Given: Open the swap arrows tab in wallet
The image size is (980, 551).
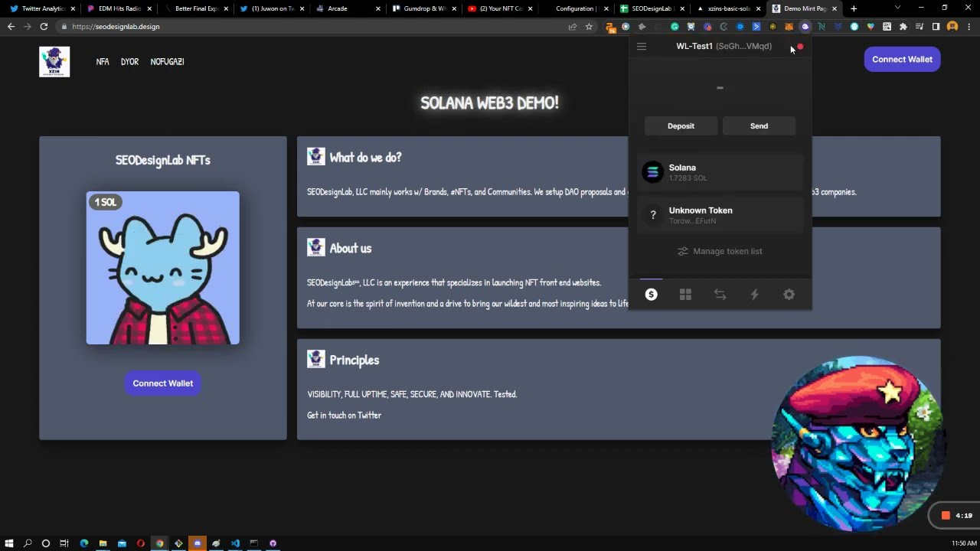Looking at the screenshot, I should (x=720, y=295).
